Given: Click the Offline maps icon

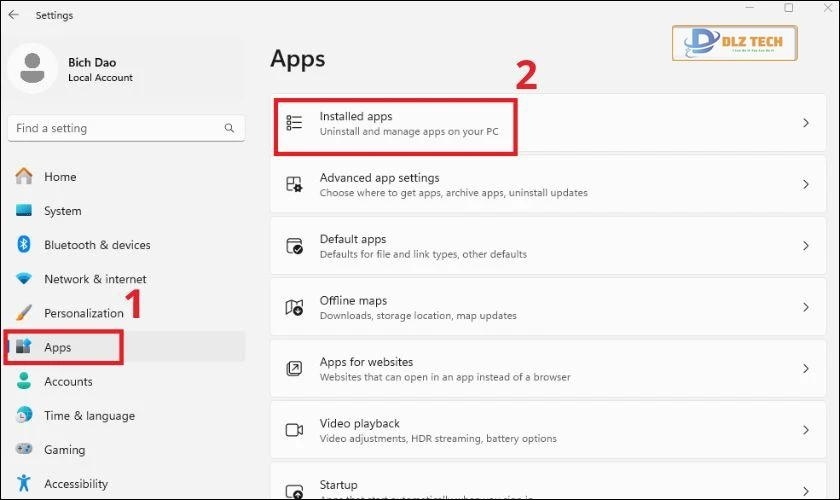Looking at the screenshot, I should [294, 307].
